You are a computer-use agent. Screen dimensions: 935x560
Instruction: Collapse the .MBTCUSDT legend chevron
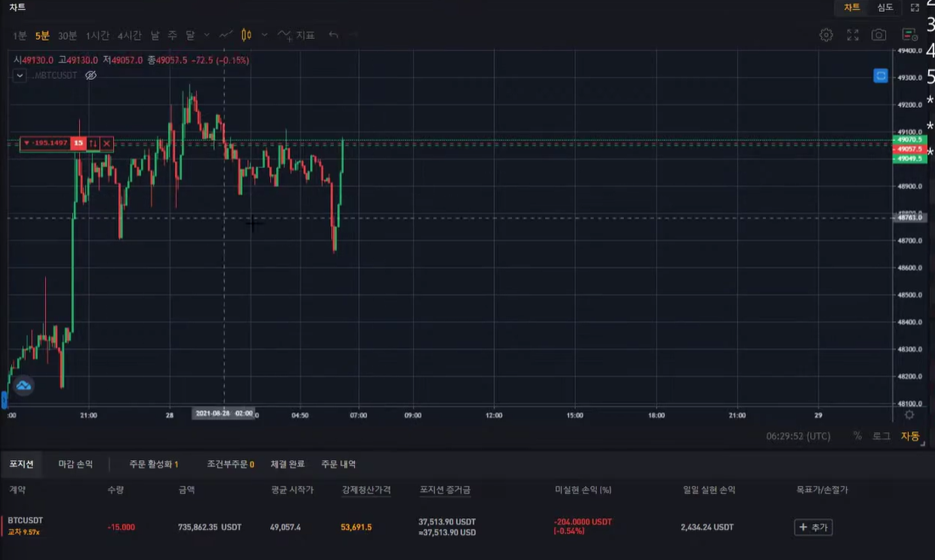click(20, 76)
